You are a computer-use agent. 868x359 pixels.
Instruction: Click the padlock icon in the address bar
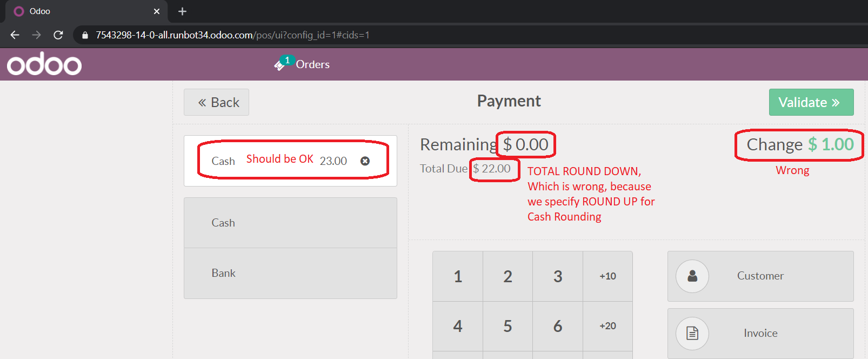(x=85, y=35)
